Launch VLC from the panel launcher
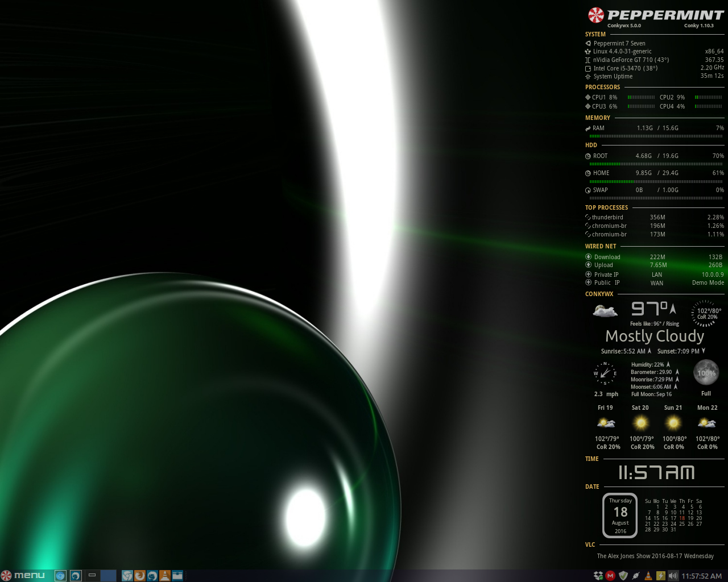Screen dimensions: 728x582 point(165,576)
